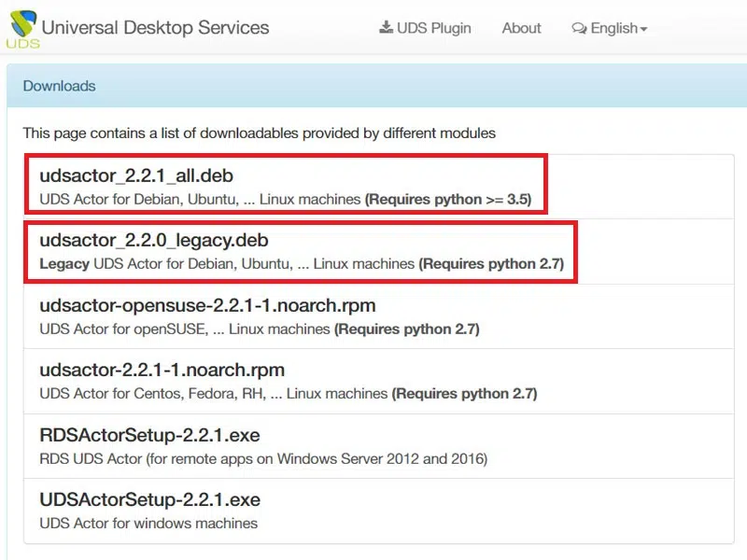Download UDSActorSetup-2.2.1.exe
Screen dimensions: 747x560
(150, 499)
